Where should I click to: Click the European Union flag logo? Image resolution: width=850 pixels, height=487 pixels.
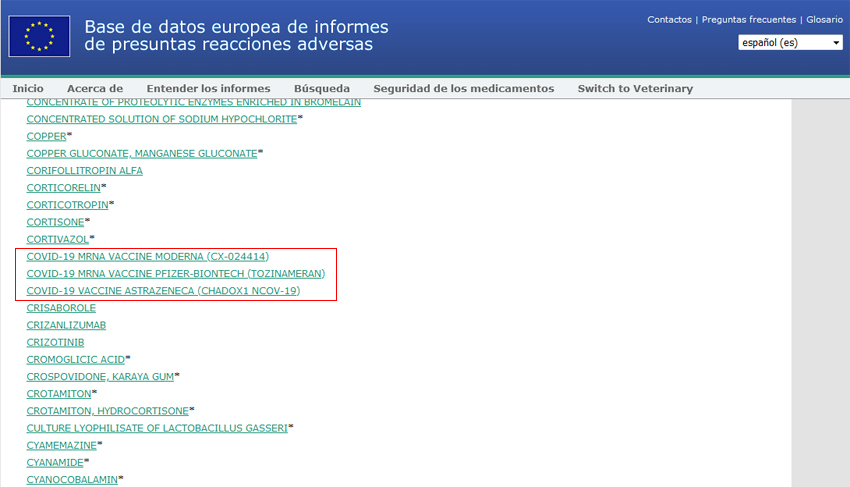pos(39,36)
